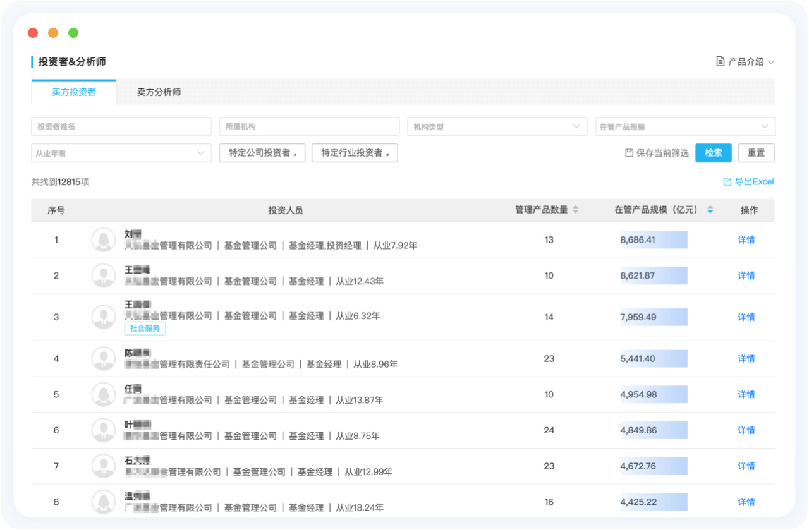Image resolution: width=809 pixels, height=532 pixels.
Task: Click 从业12.99年 text in row 7
Action: coord(368,472)
